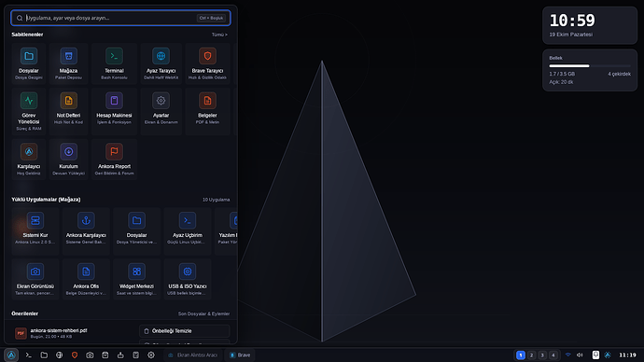Click 'Açık: 20 dk' uptime text

[561, 82]
